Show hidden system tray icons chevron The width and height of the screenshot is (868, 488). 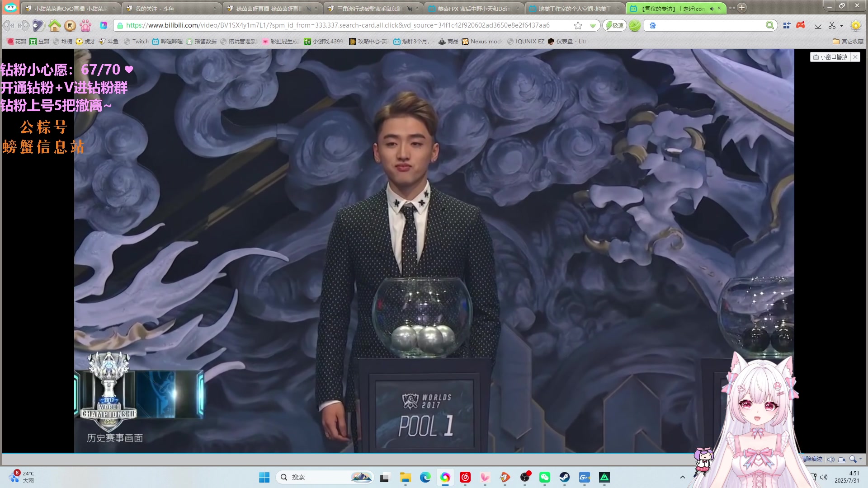pos(683,477)
